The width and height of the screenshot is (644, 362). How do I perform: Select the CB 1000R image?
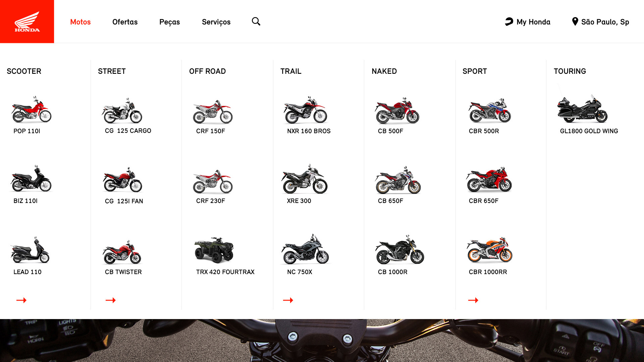coord(400,250)
